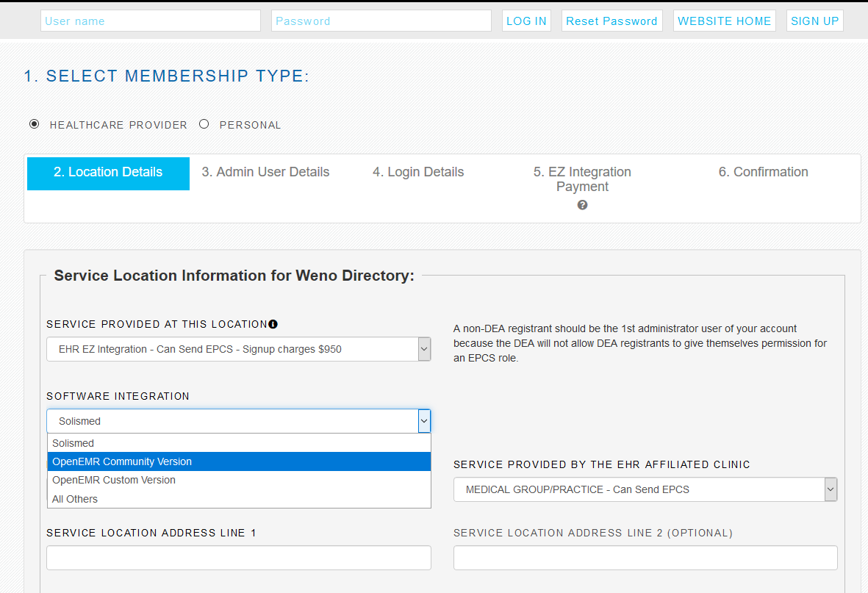Click the Reset Password button
Screen dimensions: 868x593
pyautogui.click(x=611, y=21)
